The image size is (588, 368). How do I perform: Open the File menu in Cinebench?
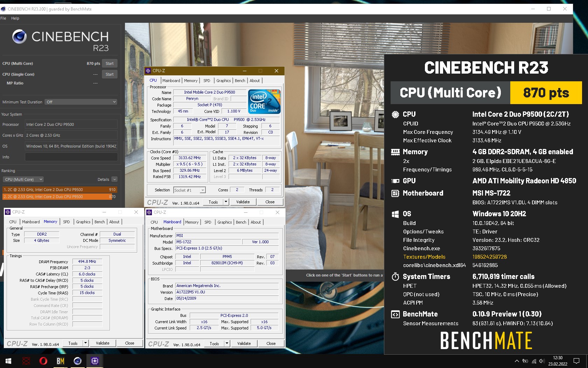pyautogui.click(x=3, y=18)
